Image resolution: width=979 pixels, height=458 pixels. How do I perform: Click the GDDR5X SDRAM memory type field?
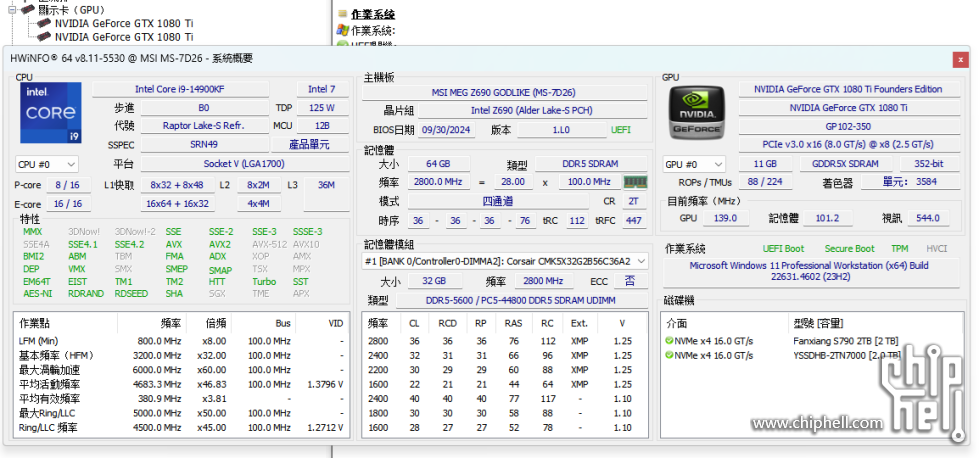(x=845, y=163)
